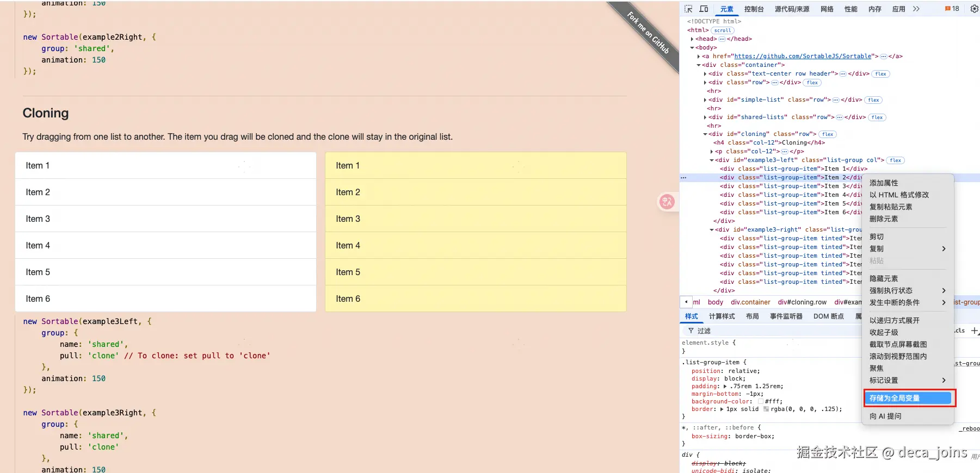The width and height of the screenshot is (980, 473).
Task: Toggle the .cls class editor
Action: pyautogui.click(x=960, y=331)
